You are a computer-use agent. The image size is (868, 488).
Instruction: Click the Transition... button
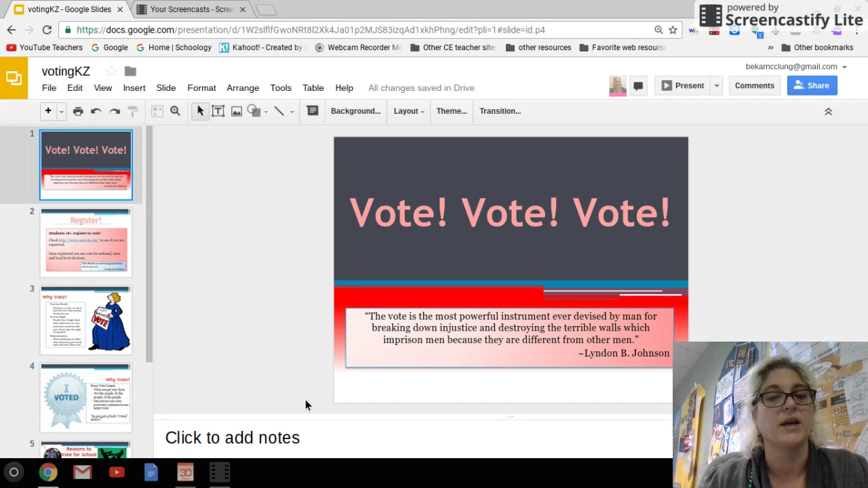tap(500, 111)
